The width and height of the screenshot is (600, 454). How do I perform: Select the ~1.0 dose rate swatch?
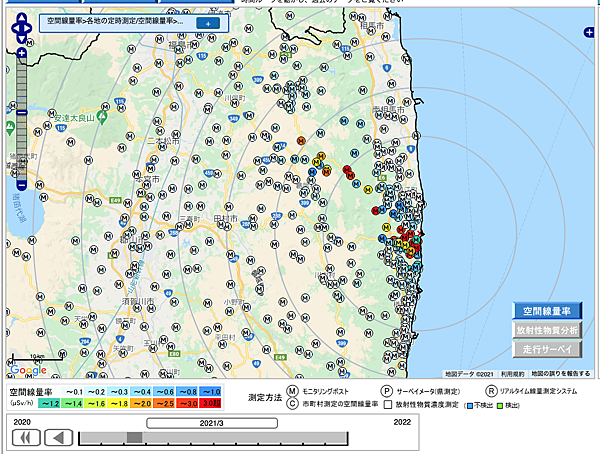(210, 392)
